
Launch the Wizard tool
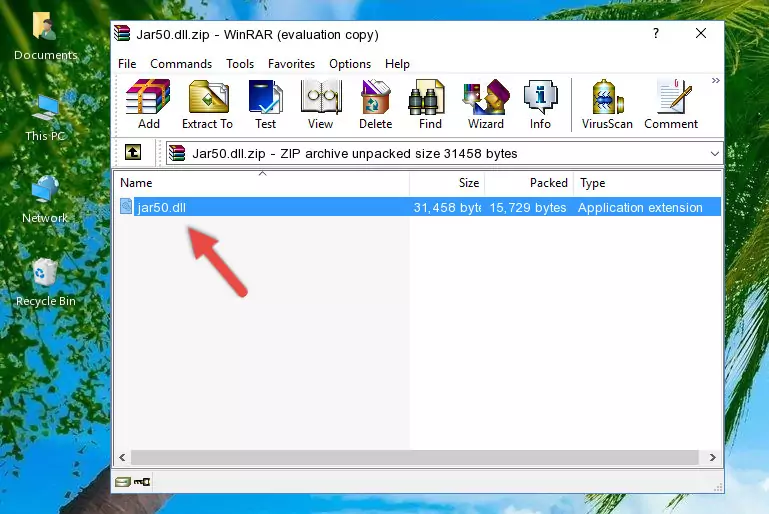point(486,104)
